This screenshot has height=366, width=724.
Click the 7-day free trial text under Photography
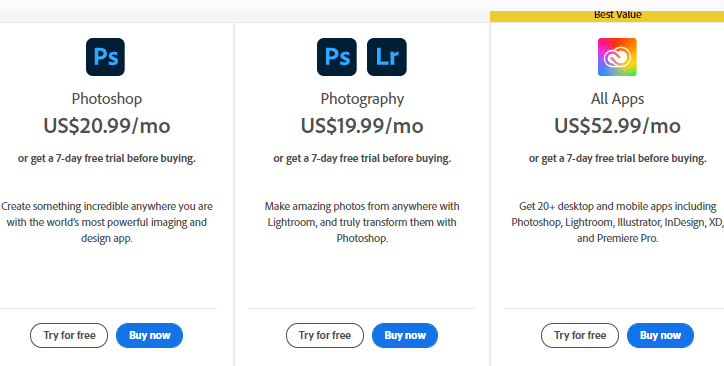pos(362,159)
